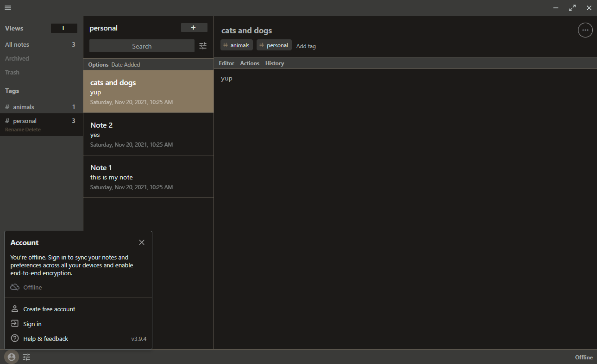
Task: Open the Actions dropdown menu
Action: (250, 63)
